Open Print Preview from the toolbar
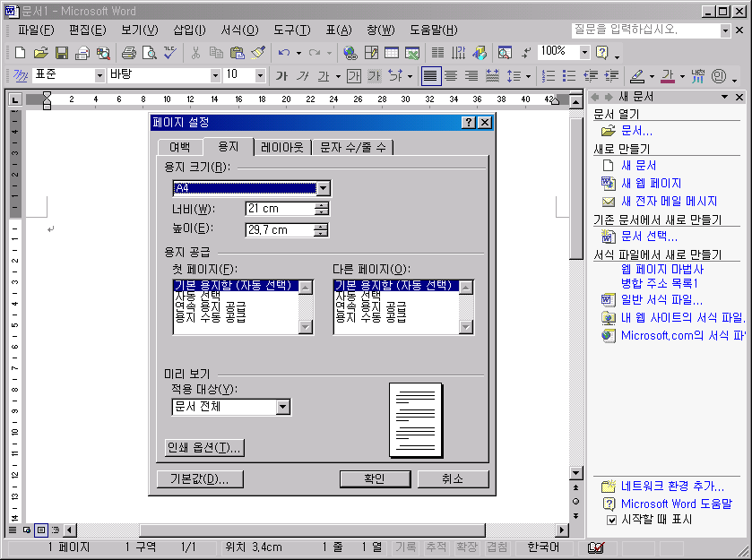Image resolution: width=752 pixels, height=560 pixels. 150,52
